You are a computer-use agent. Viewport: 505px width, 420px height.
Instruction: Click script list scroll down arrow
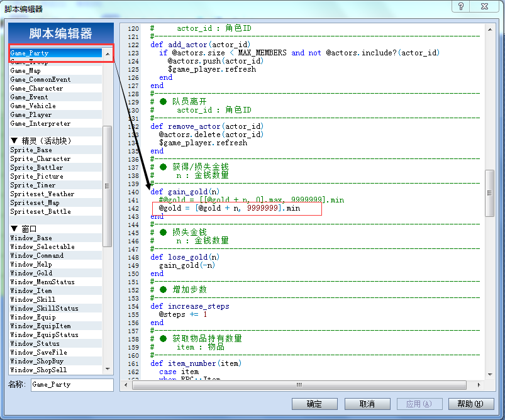click(x=108, y=369)
